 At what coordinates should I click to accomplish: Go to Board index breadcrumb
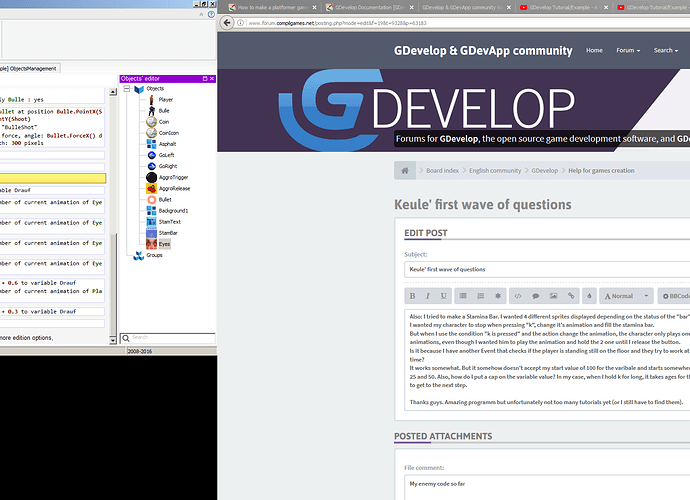click(442, 170)
